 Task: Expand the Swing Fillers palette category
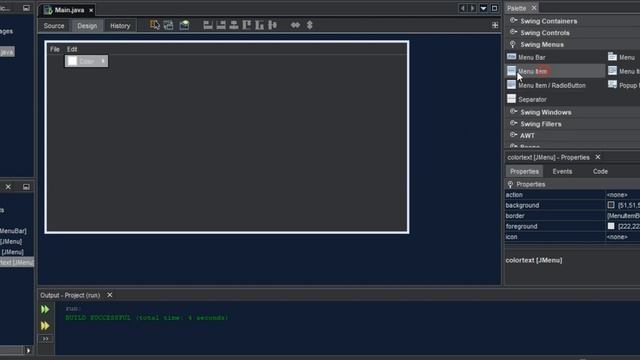pos(513,123)
